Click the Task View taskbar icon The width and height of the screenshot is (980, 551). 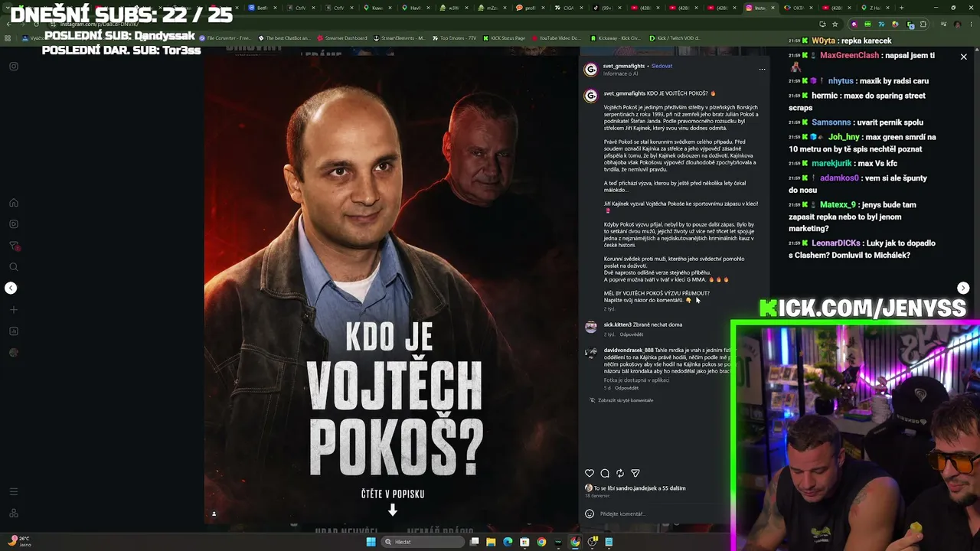click(475, 542)
